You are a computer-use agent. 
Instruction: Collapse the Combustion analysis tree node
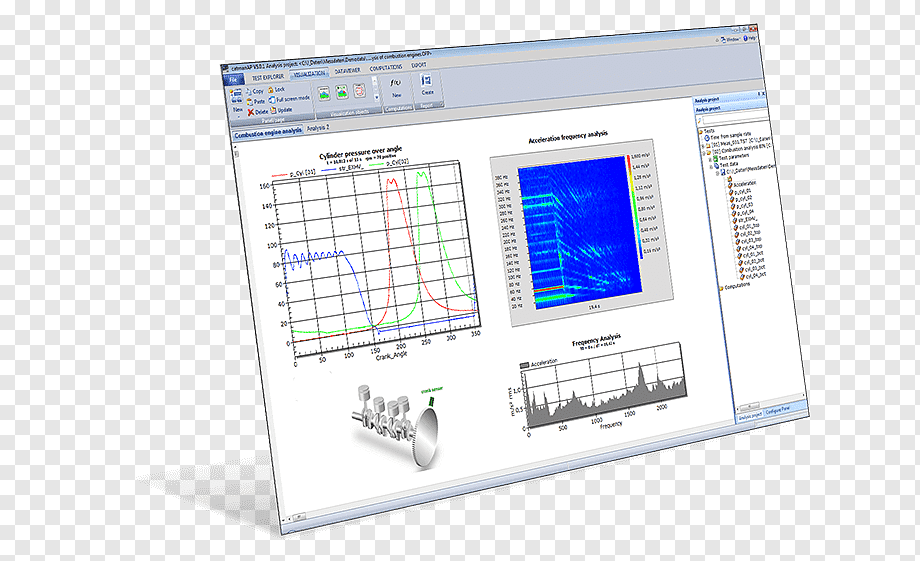pyautogui.click(x=703, y=153)
